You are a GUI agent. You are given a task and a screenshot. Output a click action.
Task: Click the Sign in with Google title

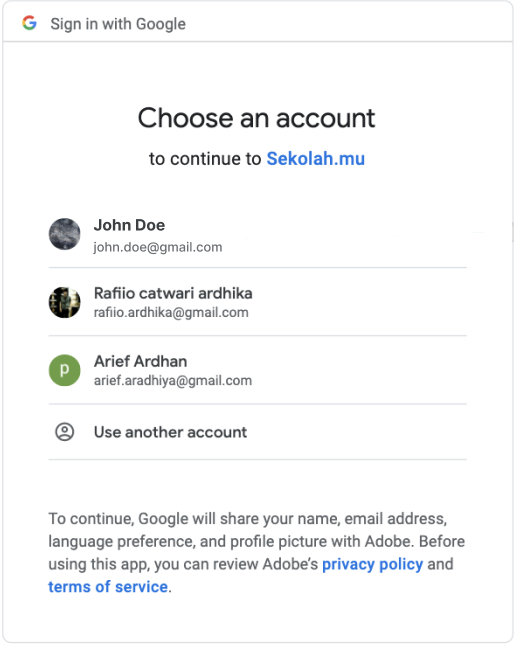(x=118, y=24)
